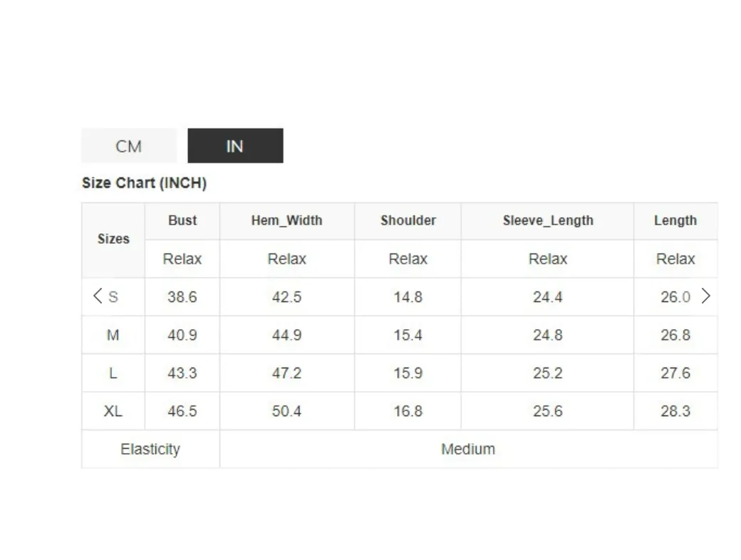Select the M size row label
Image resolution: width=741 pixels, height=560 pixels.
(113, 335)
